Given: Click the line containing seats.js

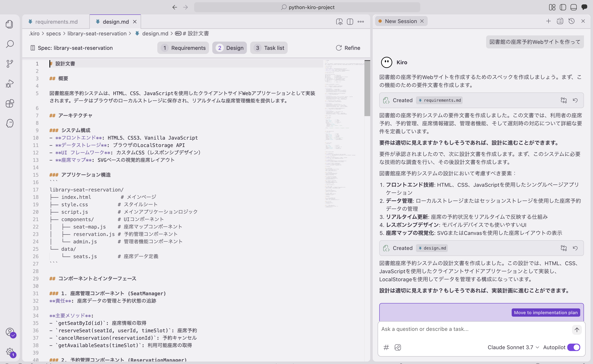Looking at the screenshot, I should (x=104, y=256).
